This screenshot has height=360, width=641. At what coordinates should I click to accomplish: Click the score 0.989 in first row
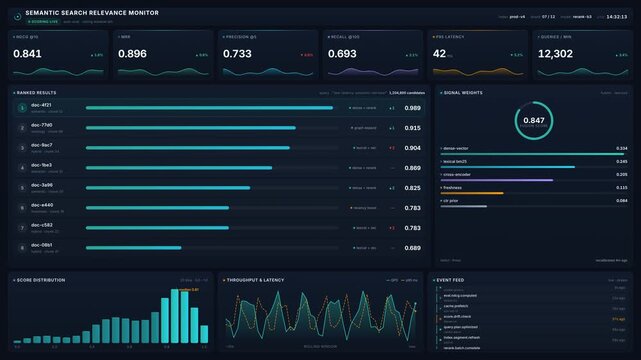[412, 108]
